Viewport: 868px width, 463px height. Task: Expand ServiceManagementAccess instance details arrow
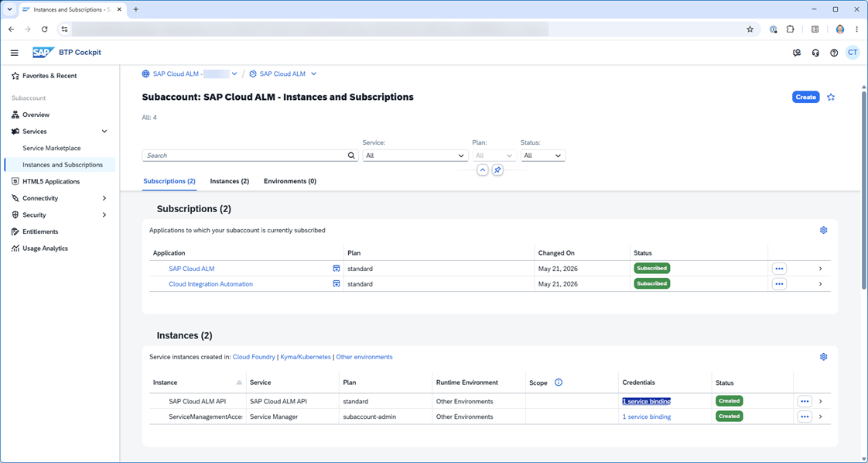(820, 417)
